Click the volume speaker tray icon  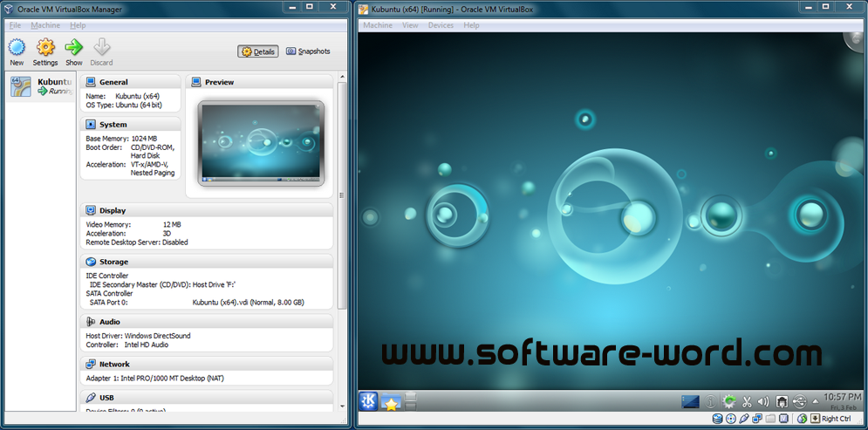[763, 402]
